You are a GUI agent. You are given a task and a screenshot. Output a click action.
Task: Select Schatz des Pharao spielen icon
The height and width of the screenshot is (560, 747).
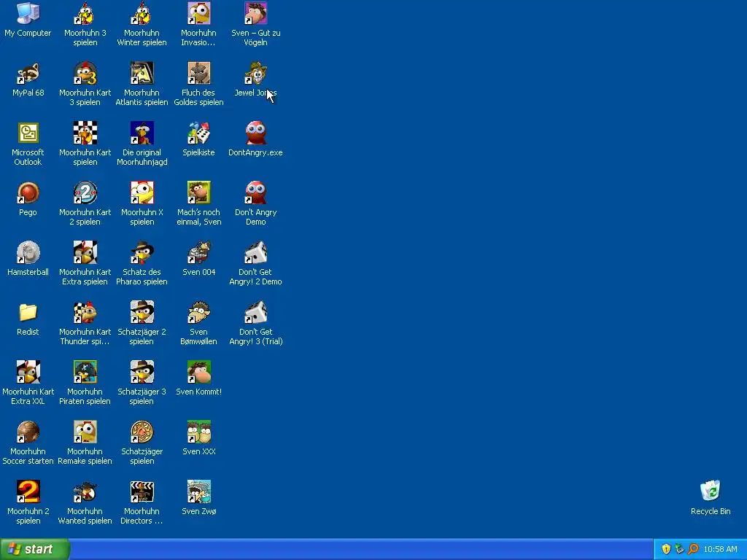pos(142,252)
